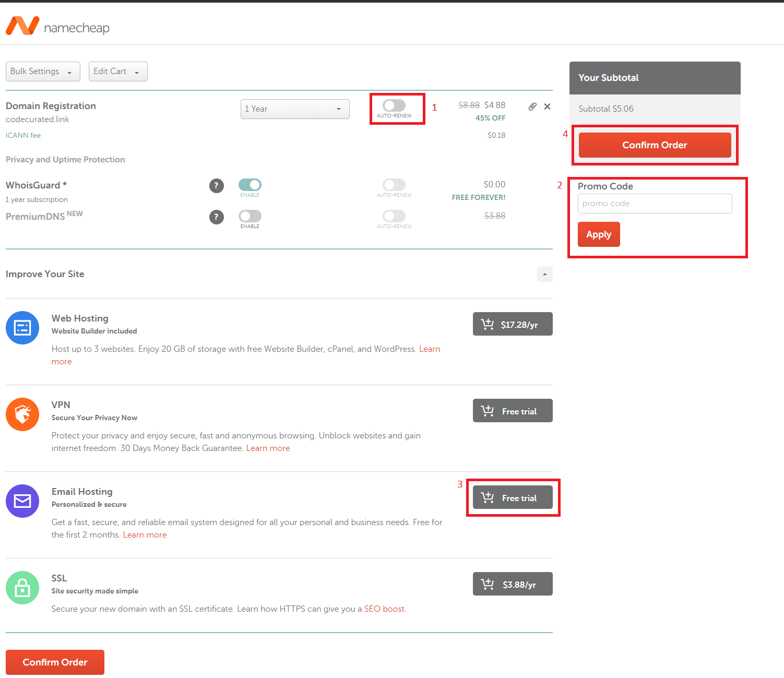
Task: Open the SEO boost link
Action: [x=384, y=609]
